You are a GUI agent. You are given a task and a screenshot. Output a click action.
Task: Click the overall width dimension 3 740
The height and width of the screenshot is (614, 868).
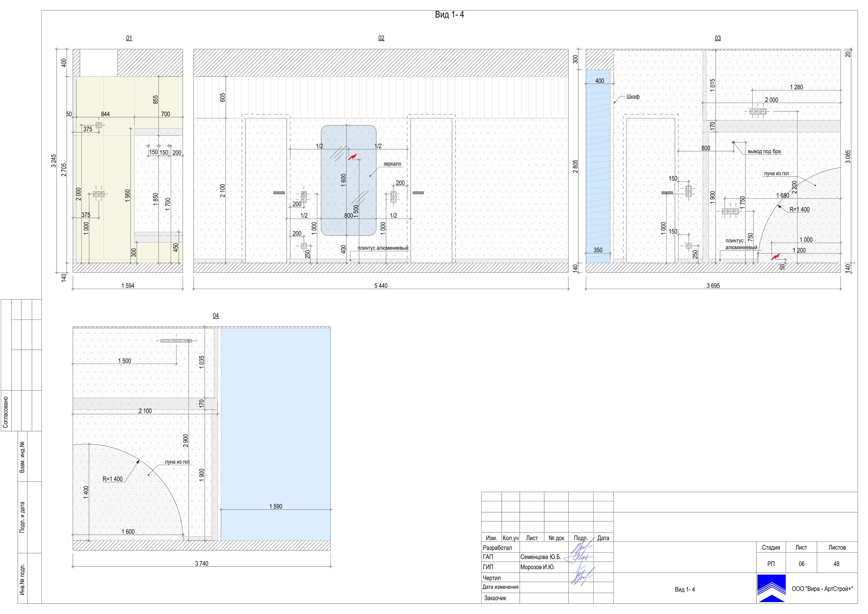point(202,564)
